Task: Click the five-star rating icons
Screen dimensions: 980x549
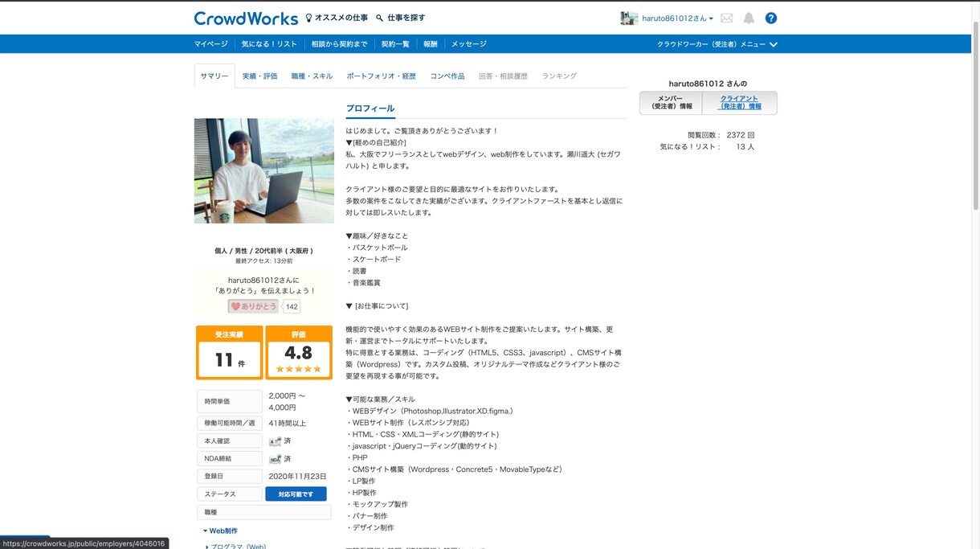Action: [x=298, y=369]
